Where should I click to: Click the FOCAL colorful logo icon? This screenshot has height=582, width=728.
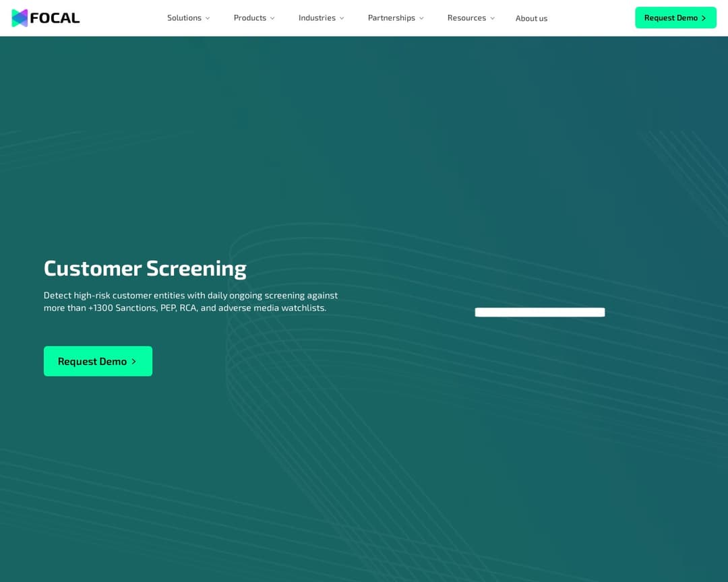(20, 18)
